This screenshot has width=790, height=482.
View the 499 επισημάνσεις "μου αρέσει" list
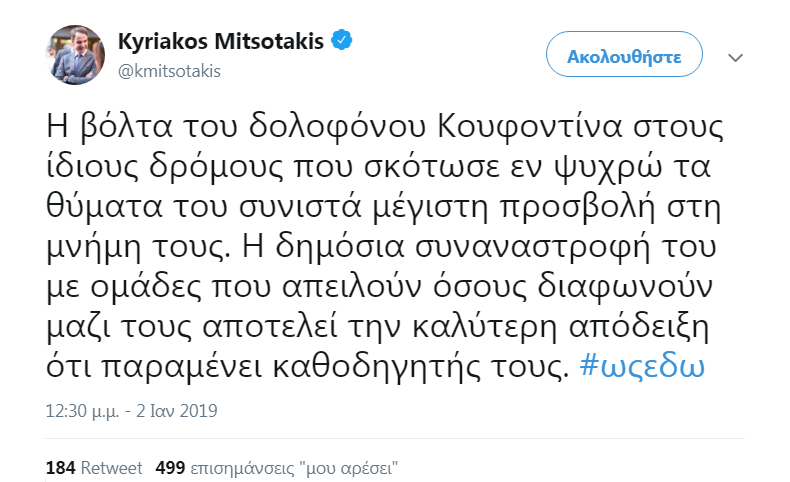click(277, 468)
